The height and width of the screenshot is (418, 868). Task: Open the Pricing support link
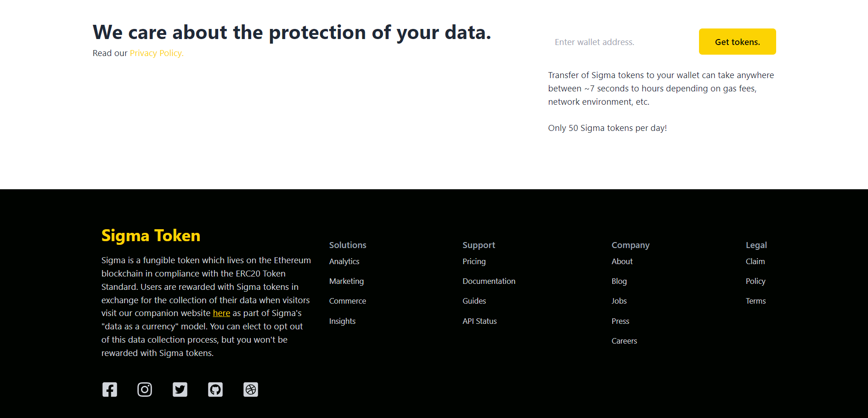(474, 261)
